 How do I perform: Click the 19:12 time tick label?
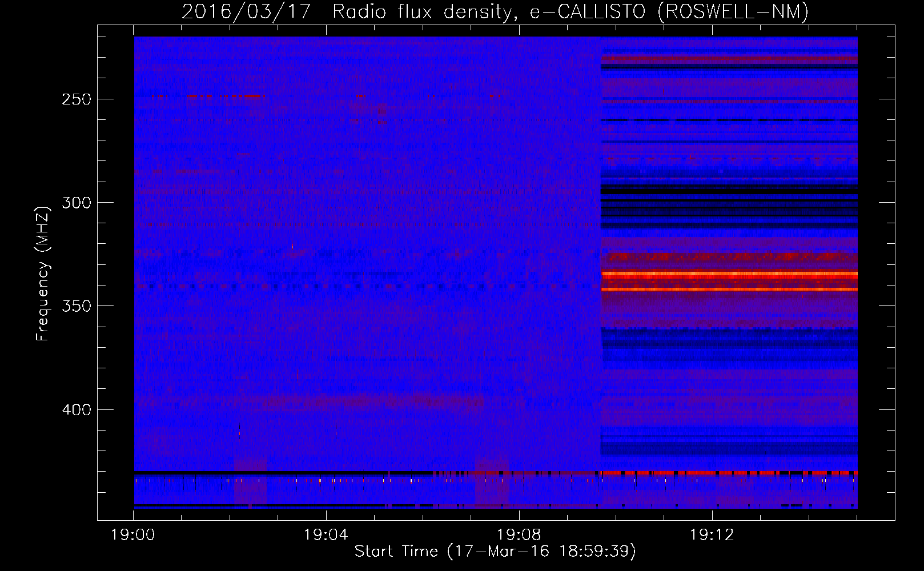[712, 535]
